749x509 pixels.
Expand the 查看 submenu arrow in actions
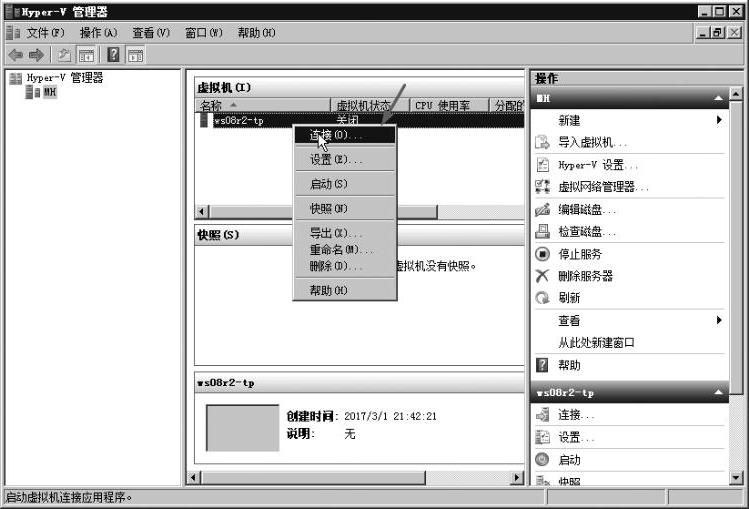pyautogui.click(x=719, y=320)
